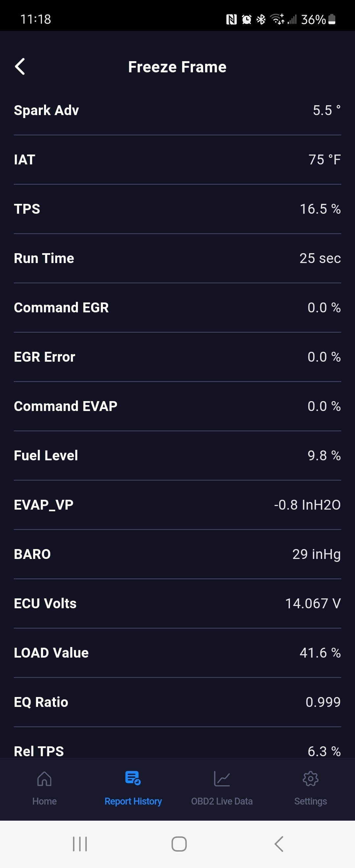The height and width of the screenshot is (868, 355).
Task: Open the OBD2 Live Data chart icon
Action: [x=222, y=779]
